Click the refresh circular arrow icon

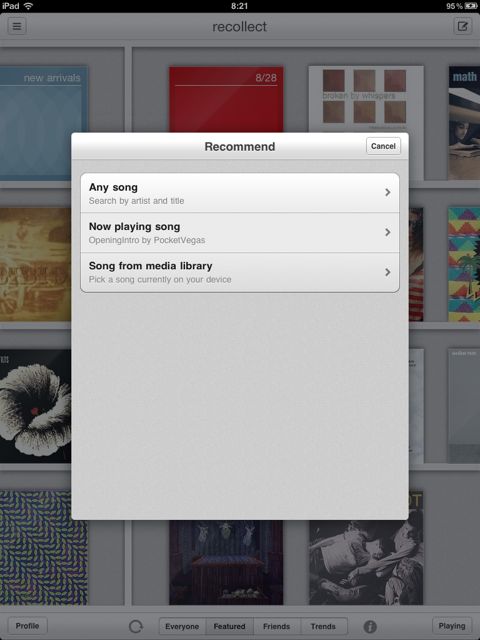136,626
